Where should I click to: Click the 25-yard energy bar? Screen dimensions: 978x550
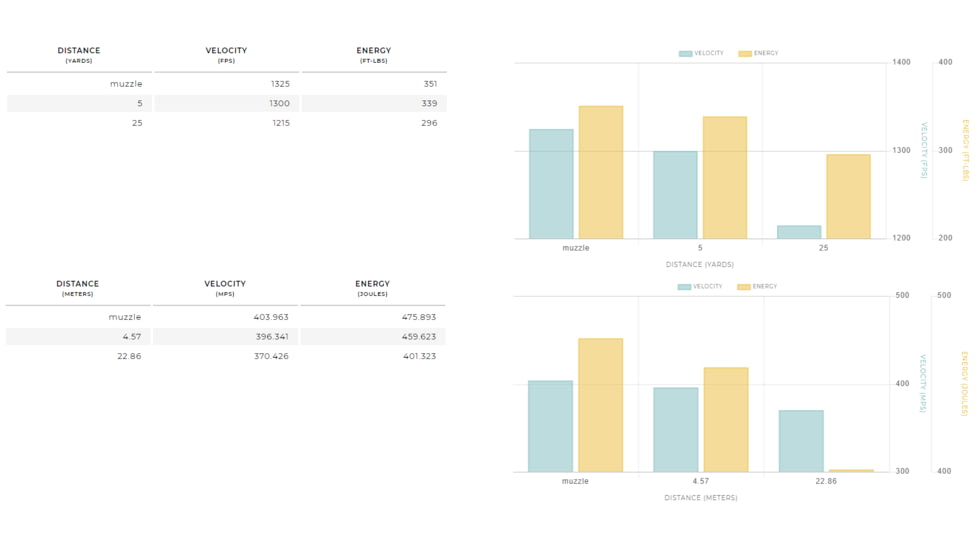[x=848, y=196]
